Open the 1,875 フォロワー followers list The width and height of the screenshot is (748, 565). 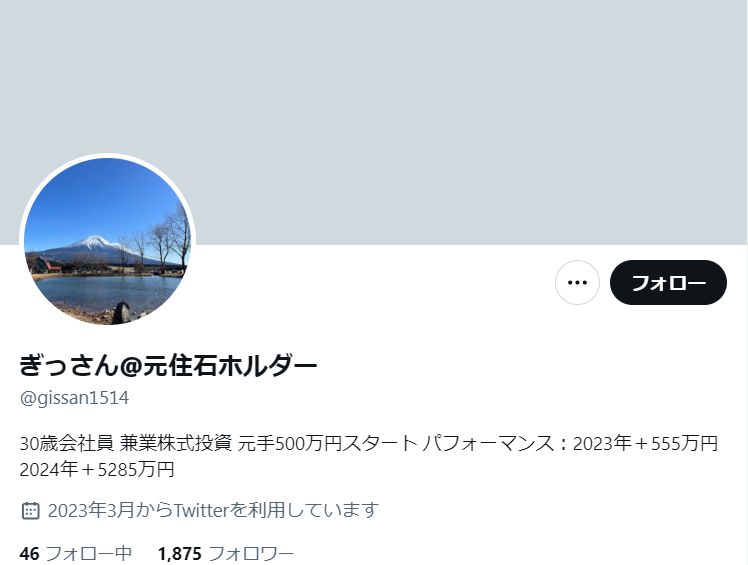coord(226,554)
